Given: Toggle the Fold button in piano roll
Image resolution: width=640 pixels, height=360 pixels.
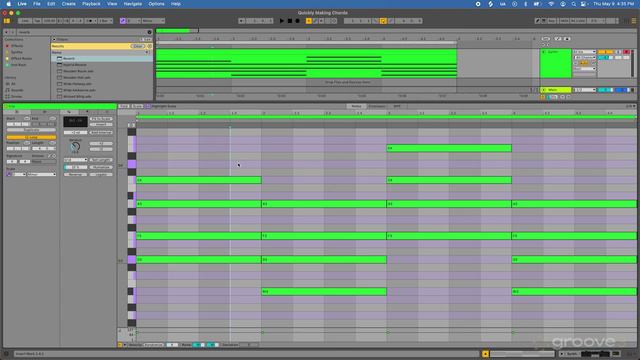Looking at the screenshot, I should (124, 106).
